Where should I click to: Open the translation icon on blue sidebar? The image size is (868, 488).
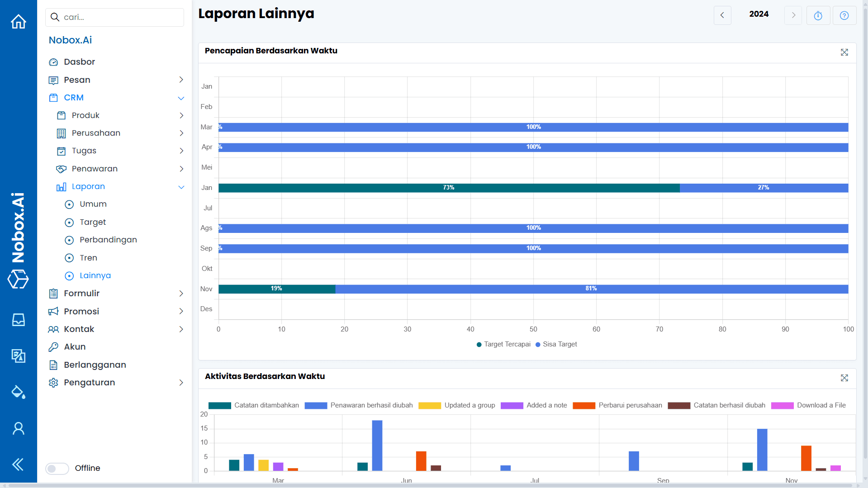point(18,356)
